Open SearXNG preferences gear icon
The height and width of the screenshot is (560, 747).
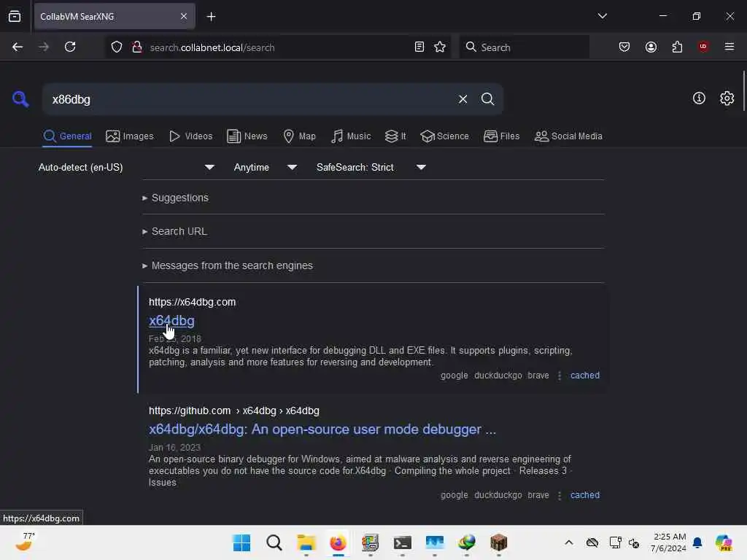727,98
